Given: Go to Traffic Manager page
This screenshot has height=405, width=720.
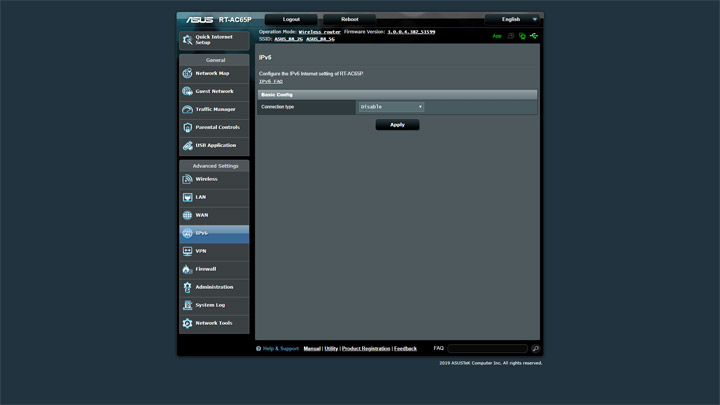Looking at the screenshot, I should tap(214, 109).
